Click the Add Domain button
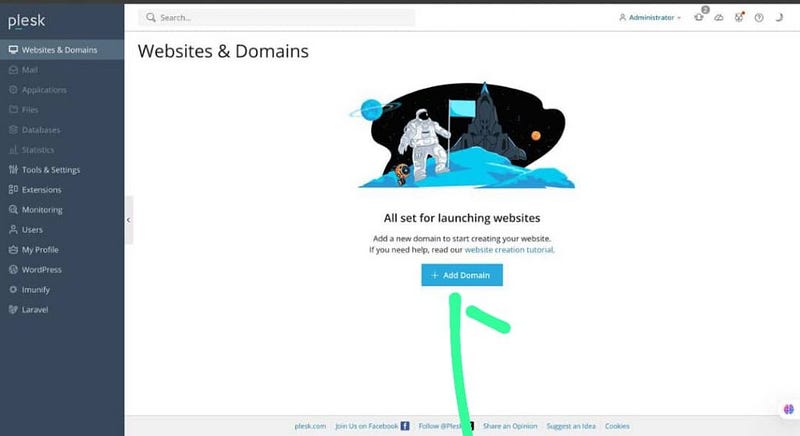800x436 pixels. (x=462, y=275)
